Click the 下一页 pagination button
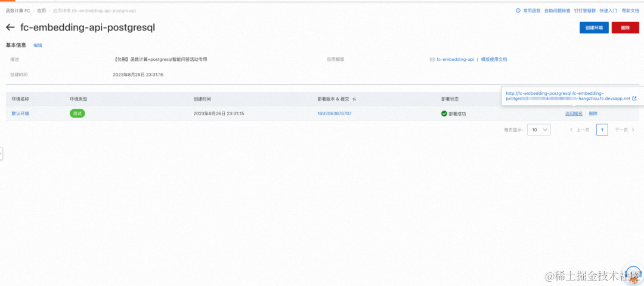Image resolution: width=644 pixels, height=286 pixels. point(625,130)
